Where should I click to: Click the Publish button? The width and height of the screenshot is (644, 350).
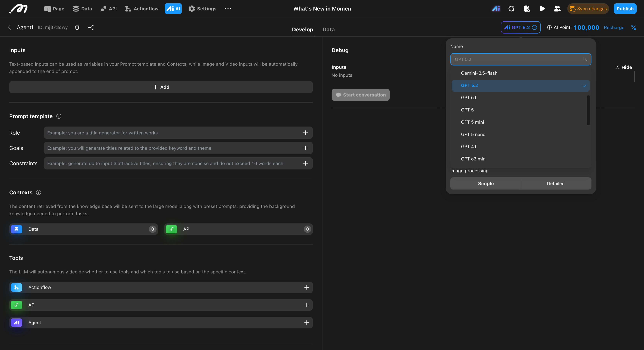tap(625, 9)
